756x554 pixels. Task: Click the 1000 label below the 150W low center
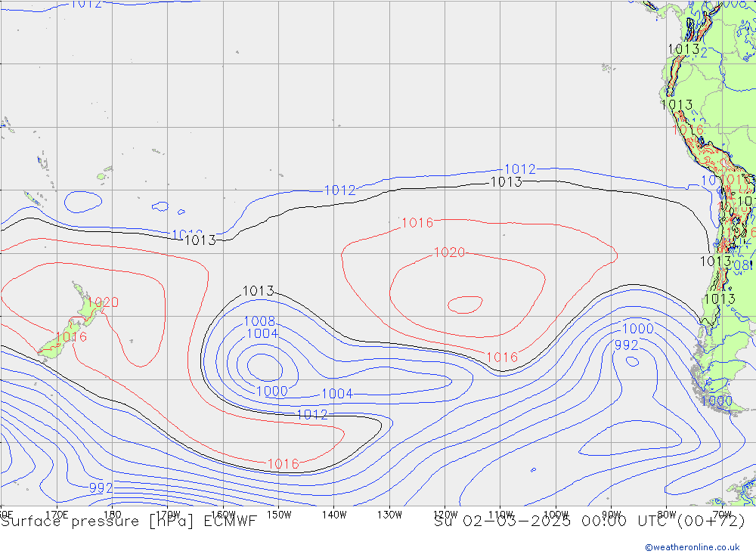272,391
